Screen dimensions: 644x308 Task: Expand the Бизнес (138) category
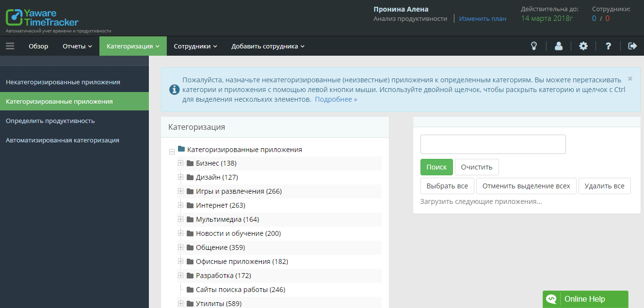click(x=181, y=163)
